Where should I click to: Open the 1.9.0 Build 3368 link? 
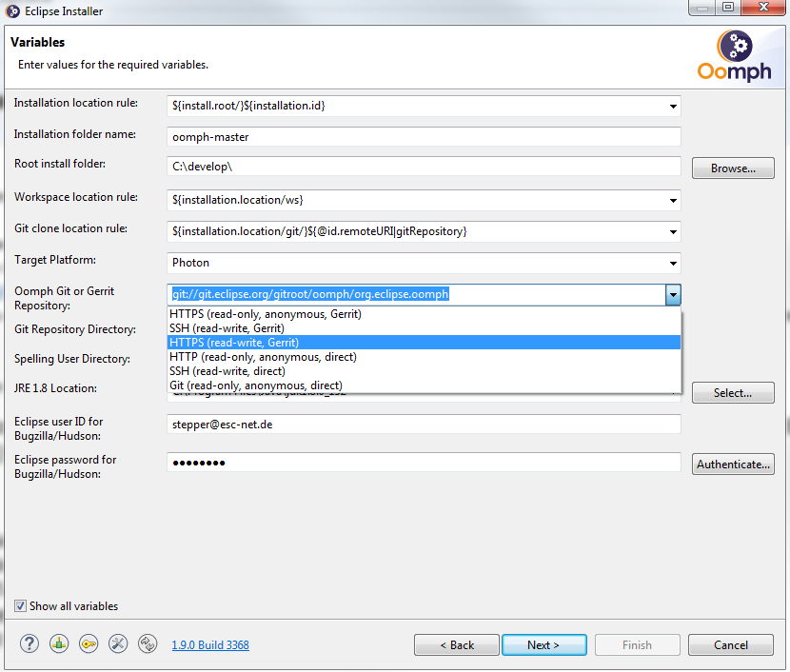(210, 644)
